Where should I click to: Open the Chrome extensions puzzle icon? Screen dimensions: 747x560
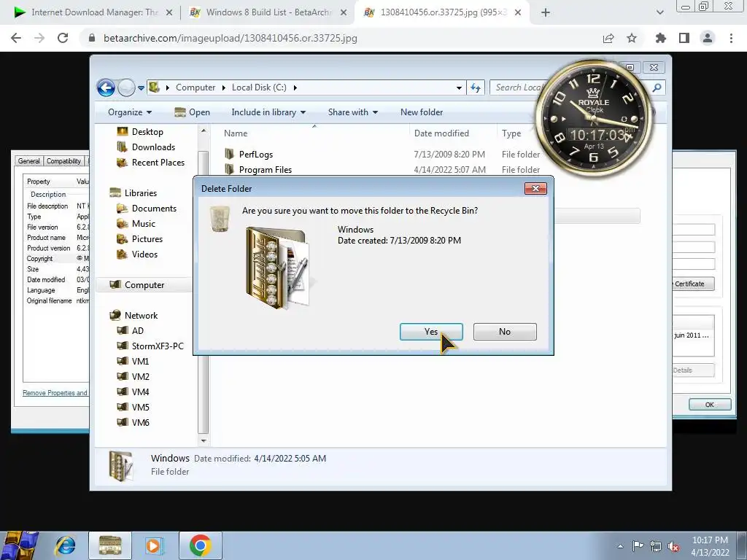coord(660,38)
